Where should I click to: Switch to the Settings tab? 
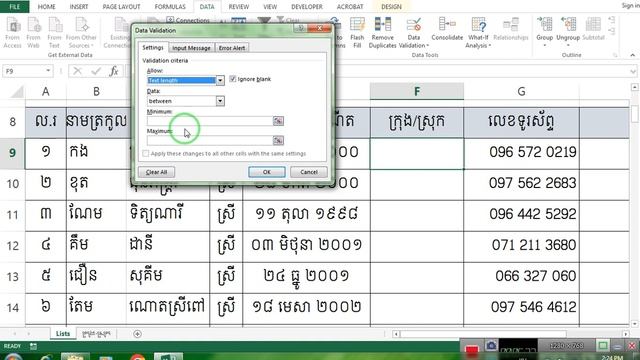pyautogui.click(x=153, y=48)
